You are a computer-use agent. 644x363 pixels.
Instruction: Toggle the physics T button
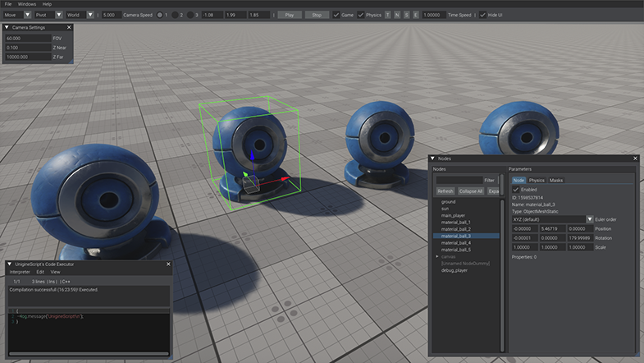coord(387,15)
